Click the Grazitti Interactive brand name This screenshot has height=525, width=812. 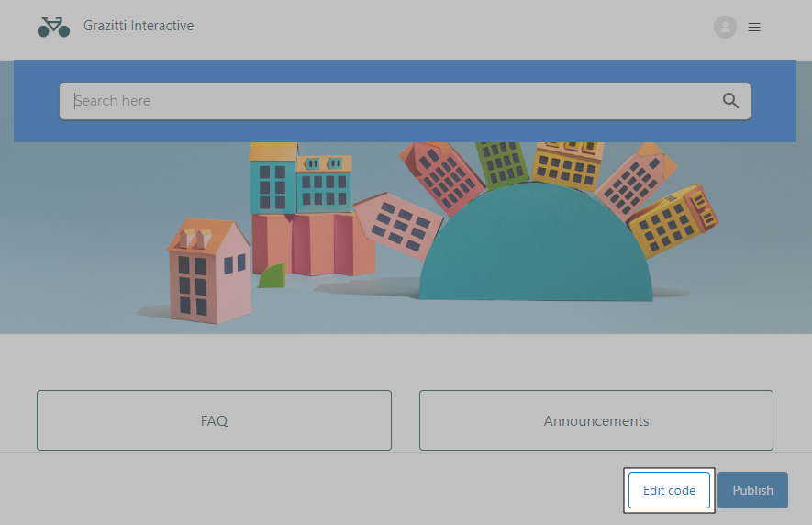point(139,26)
